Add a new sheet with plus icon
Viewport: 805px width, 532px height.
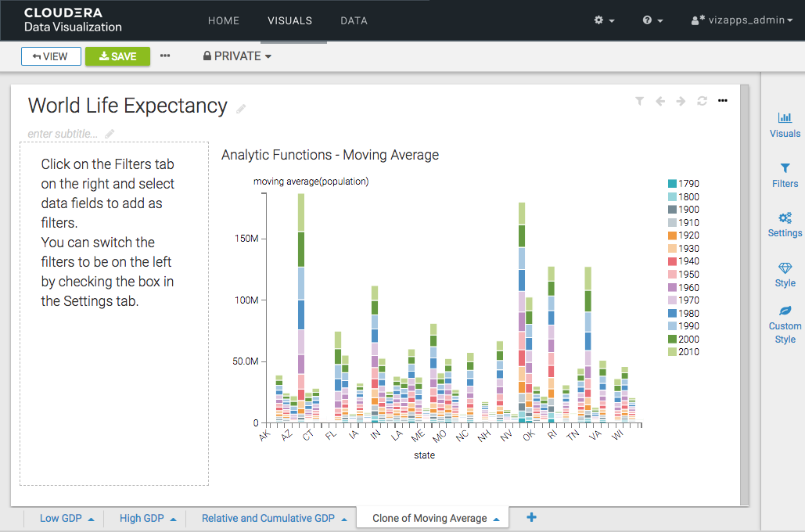coord(531,517)
